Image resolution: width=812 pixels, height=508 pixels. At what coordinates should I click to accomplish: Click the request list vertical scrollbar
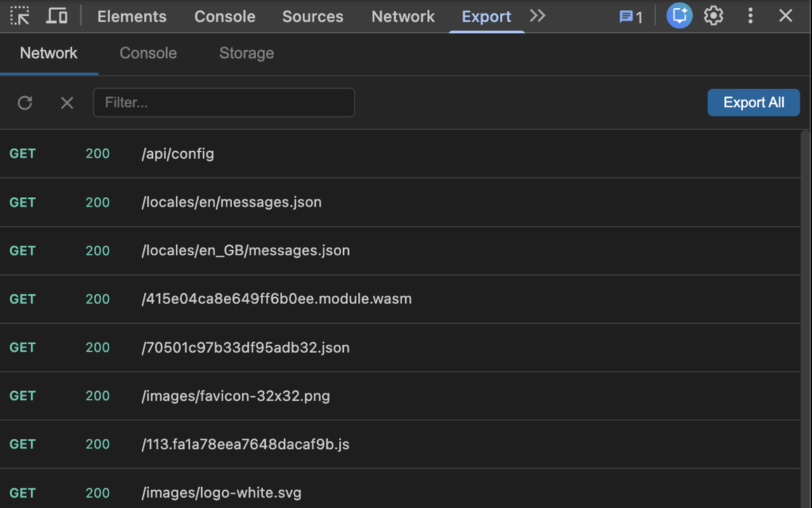click(806, 319)
